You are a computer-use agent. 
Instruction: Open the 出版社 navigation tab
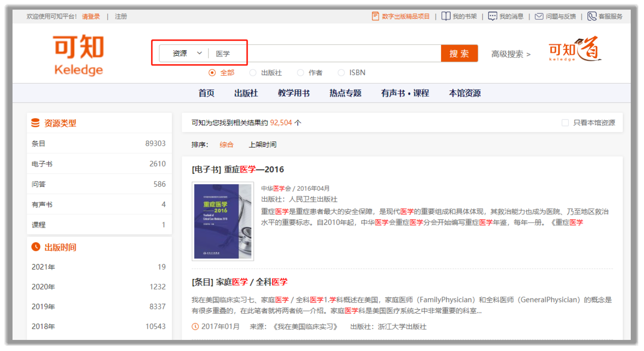point(246,93)
